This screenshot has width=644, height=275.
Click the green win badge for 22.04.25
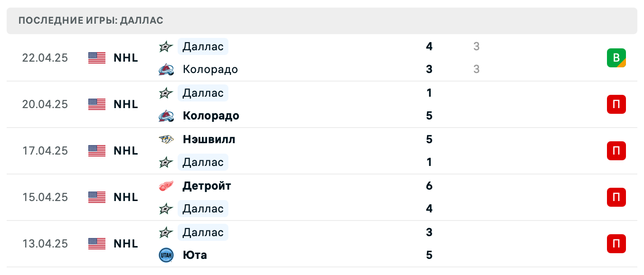pyautogui.click(x=616, y=58)
